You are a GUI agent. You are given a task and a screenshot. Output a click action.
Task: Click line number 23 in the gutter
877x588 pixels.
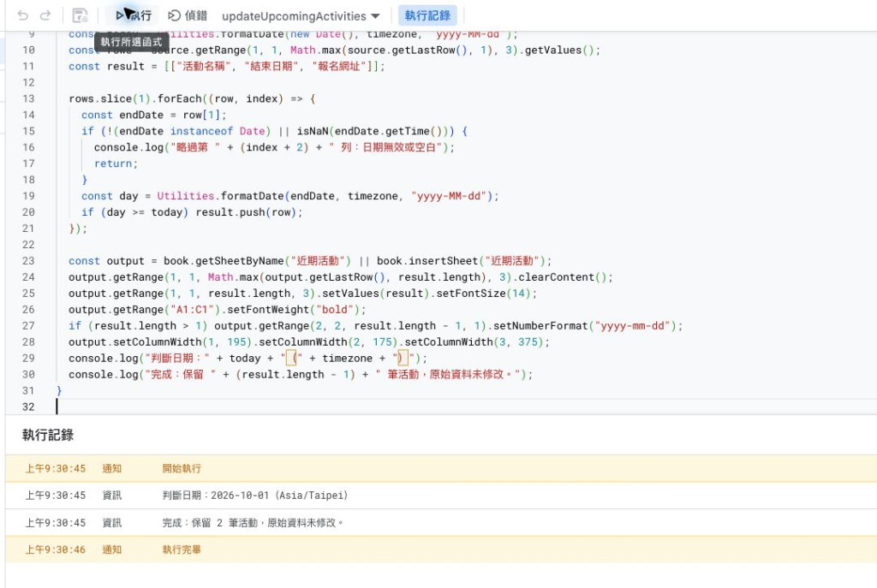[28, 261]
